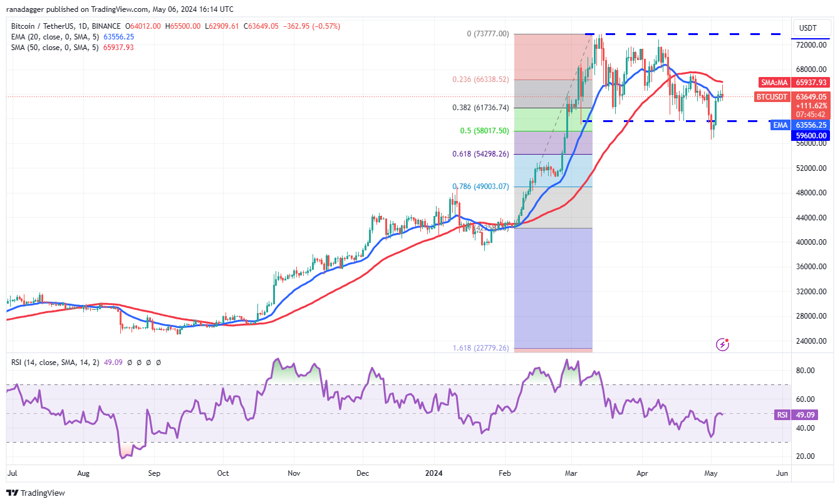Click the 0 (73777.00) Fibonacci top label

coord(489,34)
